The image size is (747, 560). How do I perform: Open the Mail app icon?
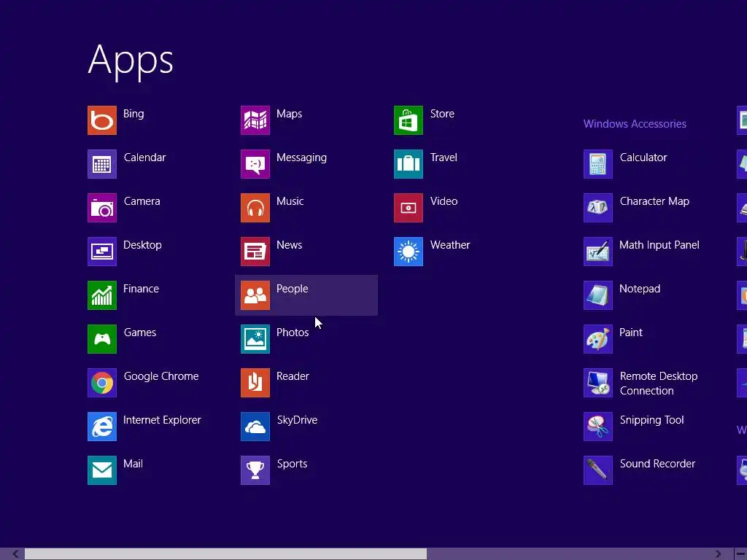click(x=102, y=470)
